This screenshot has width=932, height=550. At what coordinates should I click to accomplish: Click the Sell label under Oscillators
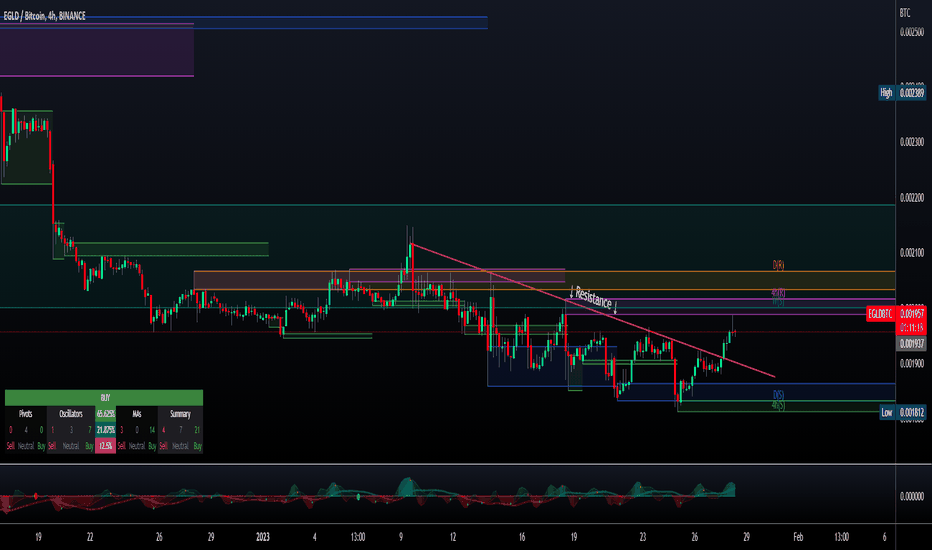[x=52, y=446]
